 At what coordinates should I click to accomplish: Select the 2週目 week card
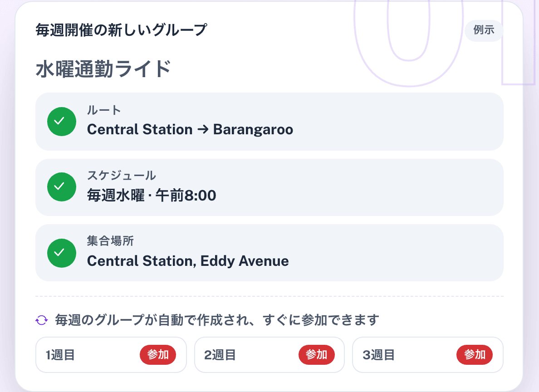pos(269,355)
